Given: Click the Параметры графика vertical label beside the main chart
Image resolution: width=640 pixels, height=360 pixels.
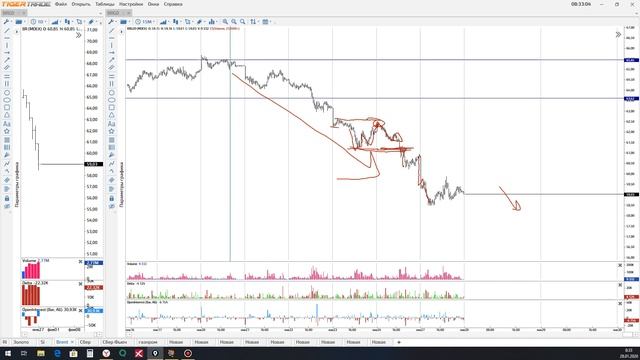Looking at the screenshot, I should point(122,184).
